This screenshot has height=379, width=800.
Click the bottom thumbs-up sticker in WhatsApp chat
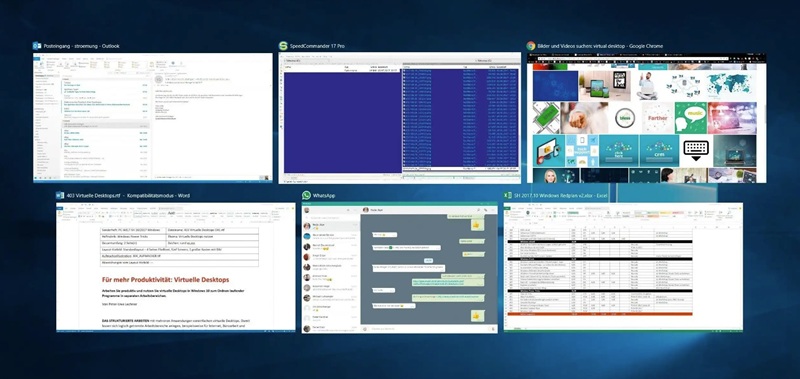coord(478,316)
